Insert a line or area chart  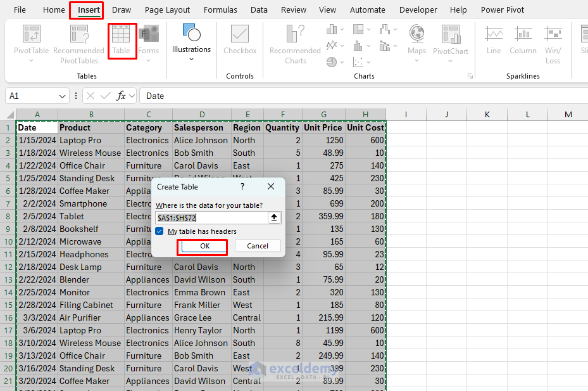coord(332,46)
